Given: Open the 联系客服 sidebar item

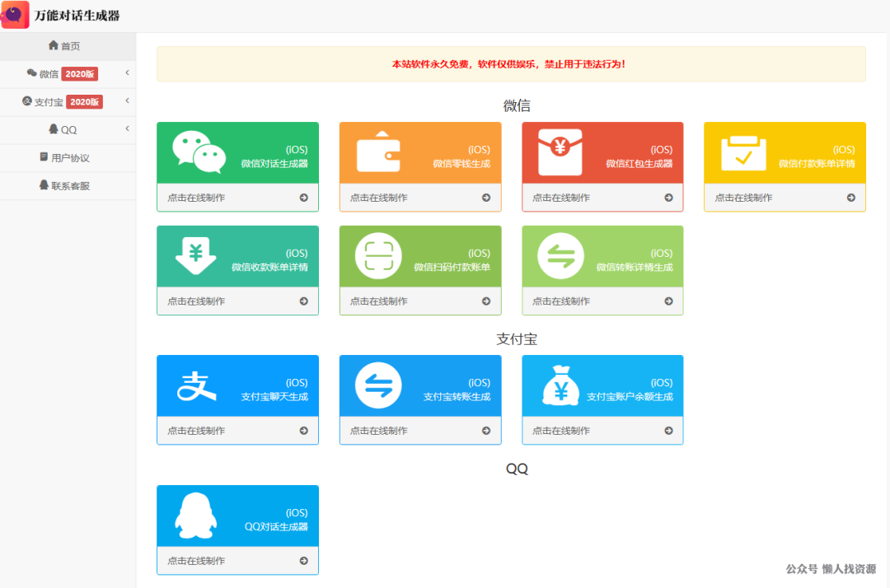Looking at the screenshot, I should [x=68, y=185].
